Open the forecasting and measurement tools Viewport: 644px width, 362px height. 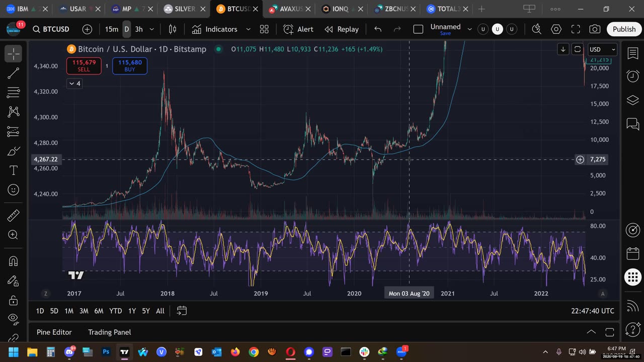(14, 132)
